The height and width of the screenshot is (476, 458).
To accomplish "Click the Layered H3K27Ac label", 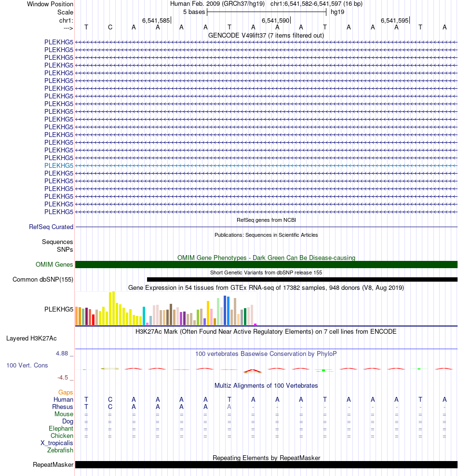I will [x=31, y=338].
